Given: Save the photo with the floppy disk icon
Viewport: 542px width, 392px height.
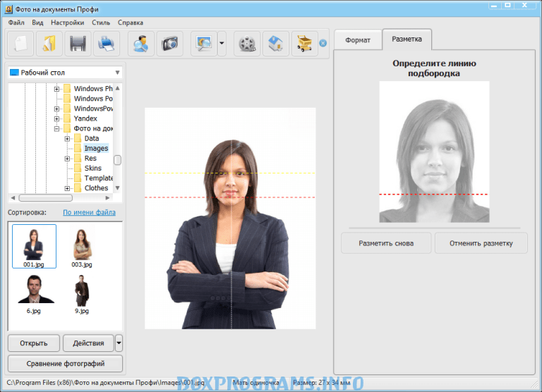Looking at the screenshot, I should pos(78,44).
